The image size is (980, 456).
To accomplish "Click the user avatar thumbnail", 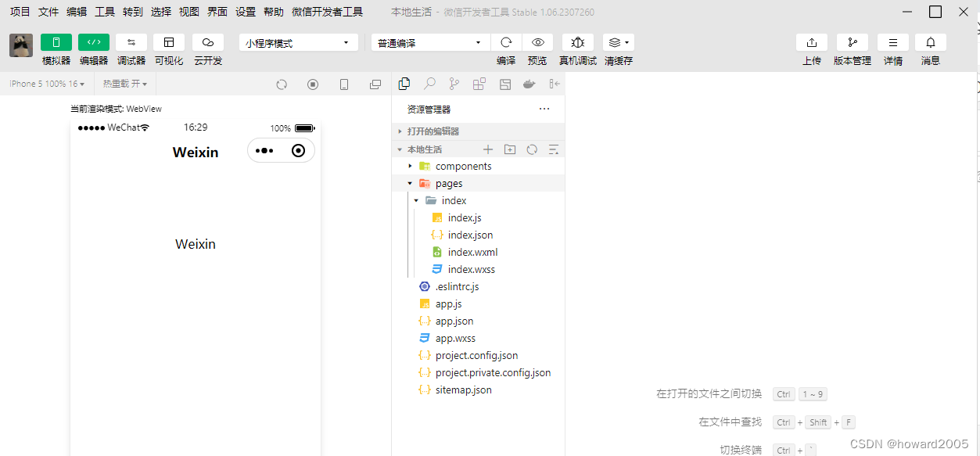I will tap(21, 45).
